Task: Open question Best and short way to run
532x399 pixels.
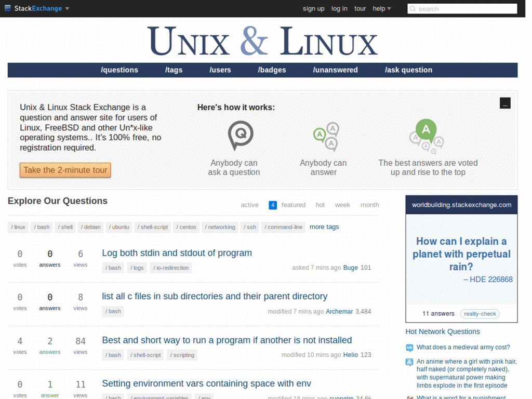Action: [x=227, y=340]
